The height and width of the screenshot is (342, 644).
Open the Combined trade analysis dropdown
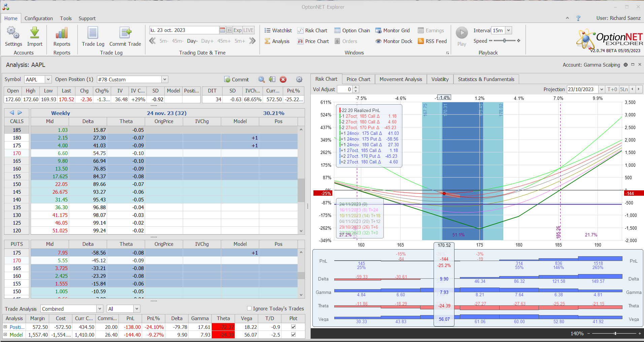tap(100, 309)
